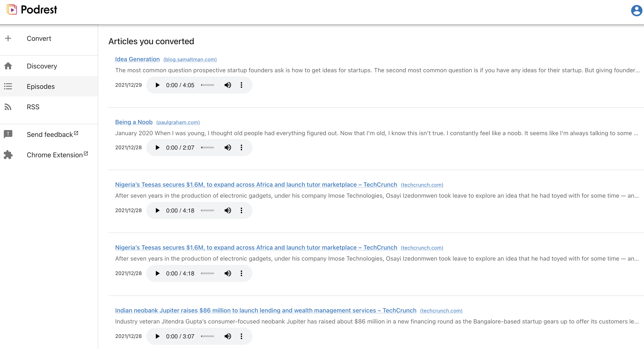Play the Being a Noob episode
This screenshot has height=349, width=644.
tap(157, 148)
